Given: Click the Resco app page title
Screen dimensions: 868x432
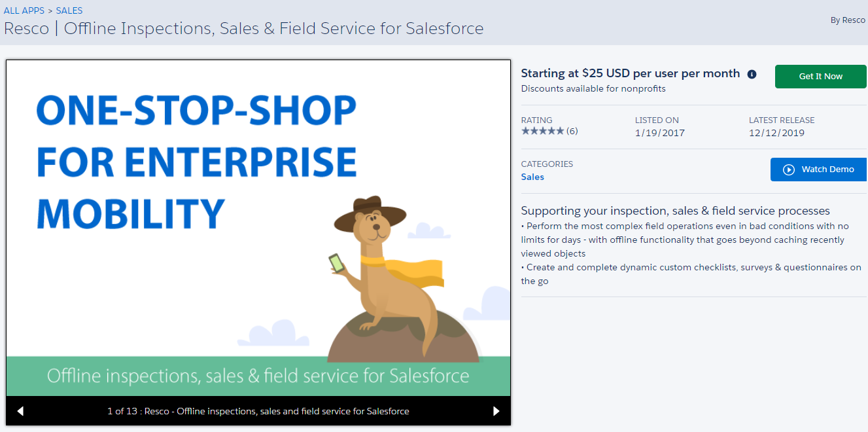Looking at the screenshot, I should point(243,29).
